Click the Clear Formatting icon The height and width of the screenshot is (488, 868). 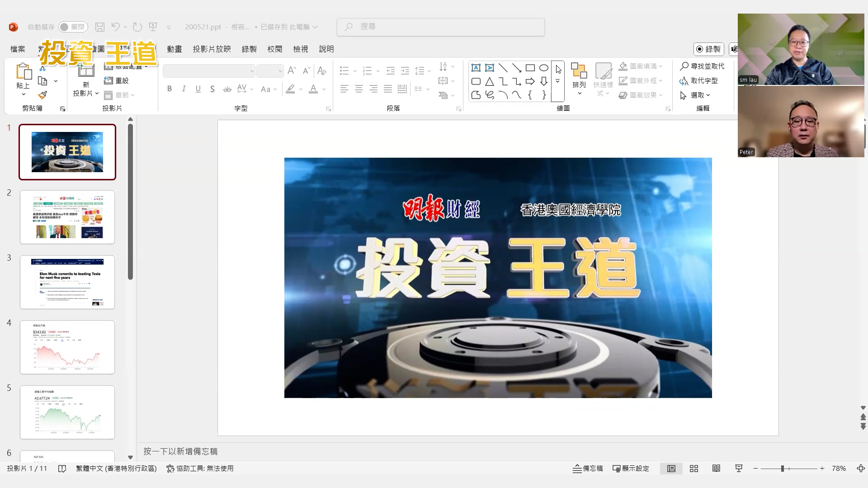(x=321, y=71)
